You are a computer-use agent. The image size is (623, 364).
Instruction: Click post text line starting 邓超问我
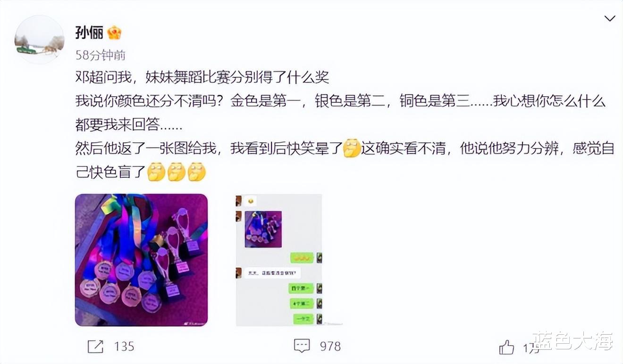pyautogui.click(x=202, y=77)
